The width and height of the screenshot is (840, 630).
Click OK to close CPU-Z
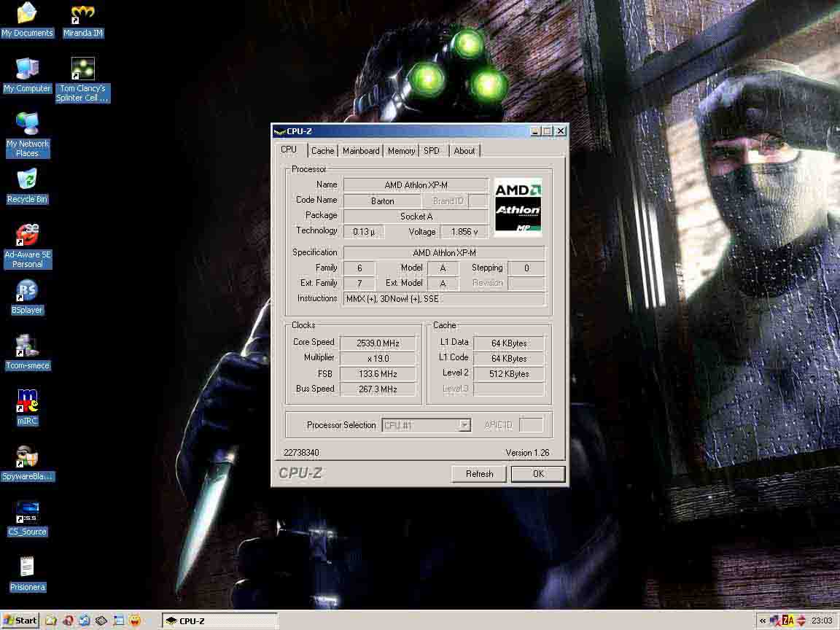click(538, 474)
